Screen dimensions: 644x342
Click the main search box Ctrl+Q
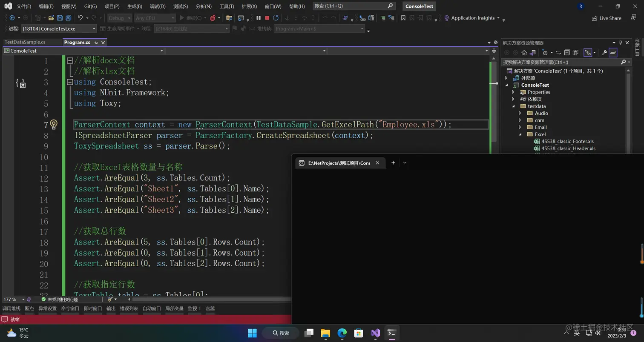pos(354,6)
